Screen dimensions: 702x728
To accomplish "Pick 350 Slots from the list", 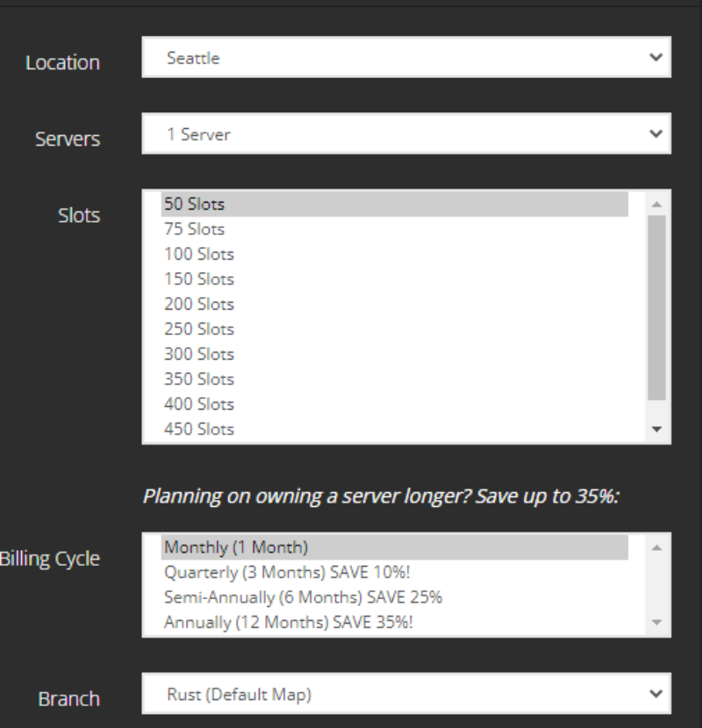I will (395, 380).
